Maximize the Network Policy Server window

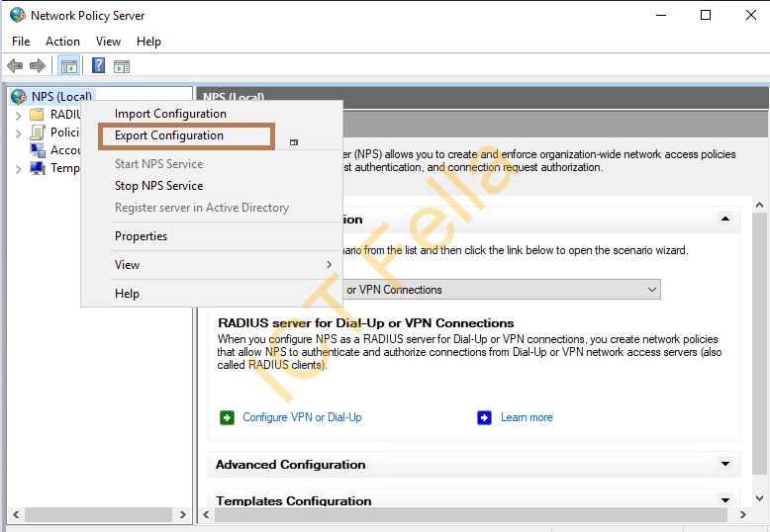pyautogui.click(x=706, y=15)
